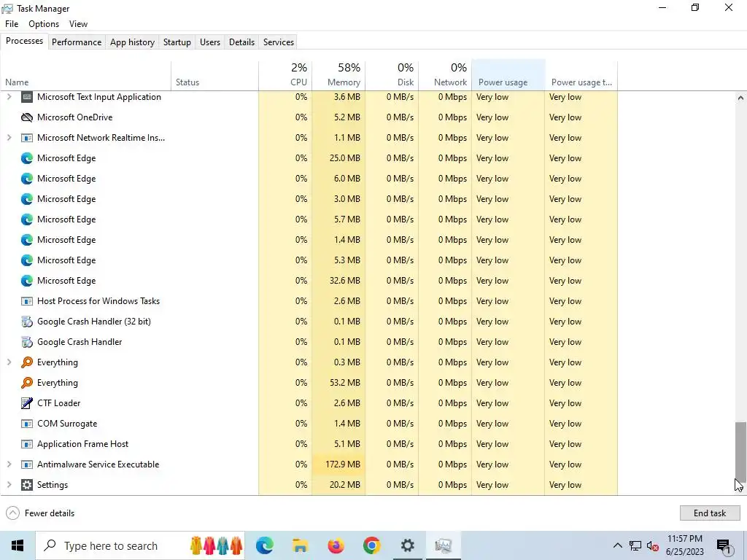Click the CTF Loader pen icon

pyautogui.click(x=27, y=402)
